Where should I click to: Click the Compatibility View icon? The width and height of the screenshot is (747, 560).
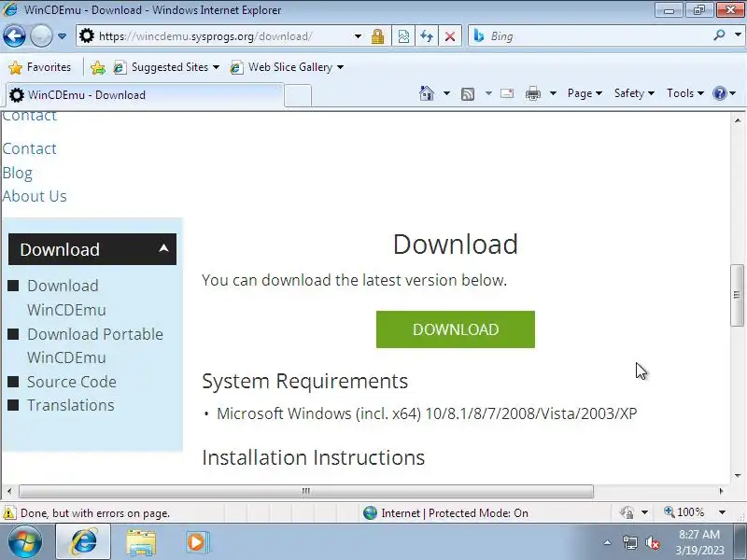(x=403, y=36)
